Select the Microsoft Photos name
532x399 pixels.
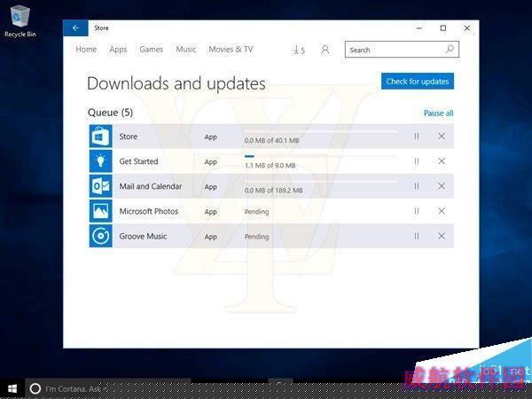click(x=149, y=211)
